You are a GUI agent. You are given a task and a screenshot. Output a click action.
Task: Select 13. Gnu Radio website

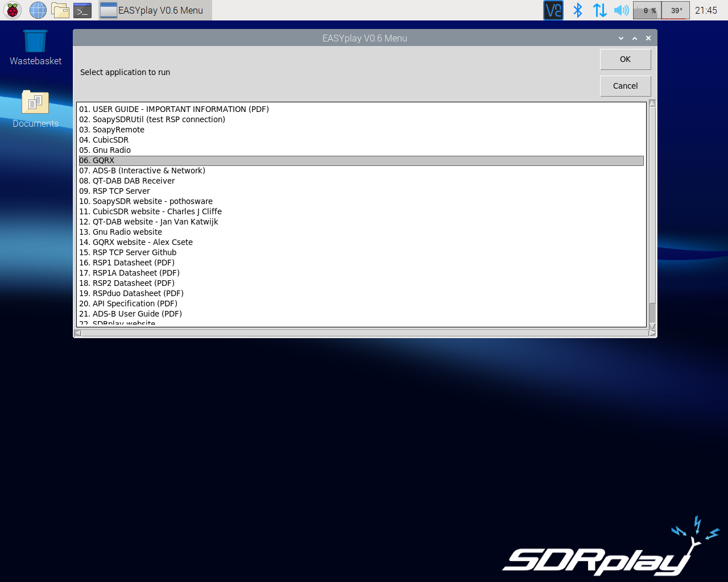coord(361,232)
